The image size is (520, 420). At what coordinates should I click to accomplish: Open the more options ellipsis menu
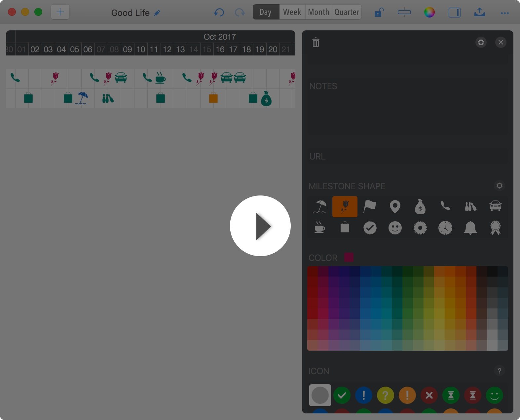coord(504,13)
